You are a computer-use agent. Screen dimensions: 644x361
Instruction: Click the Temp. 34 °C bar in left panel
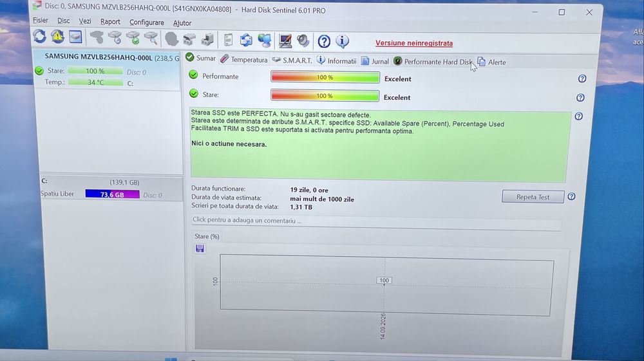pos(95,82)
